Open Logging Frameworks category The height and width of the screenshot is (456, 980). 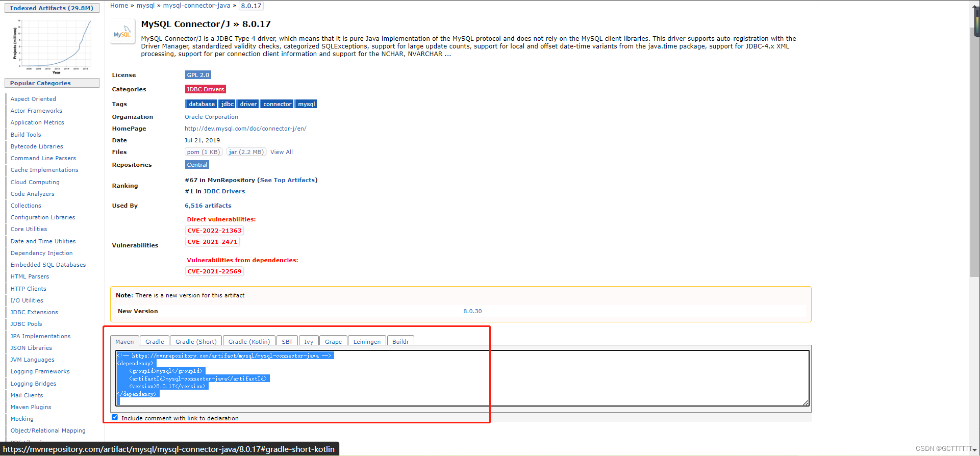[40, 371]
